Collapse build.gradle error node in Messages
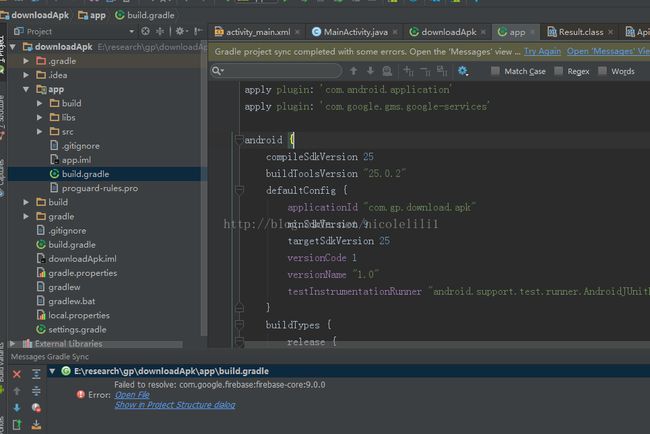The width and height of the screenshot is (650, 434). 52,371
